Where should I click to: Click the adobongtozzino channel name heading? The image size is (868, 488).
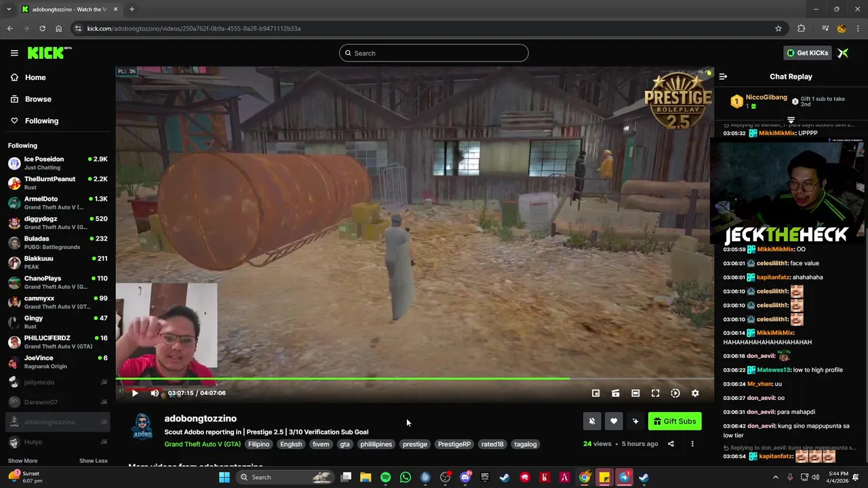(x=200, y=418)
